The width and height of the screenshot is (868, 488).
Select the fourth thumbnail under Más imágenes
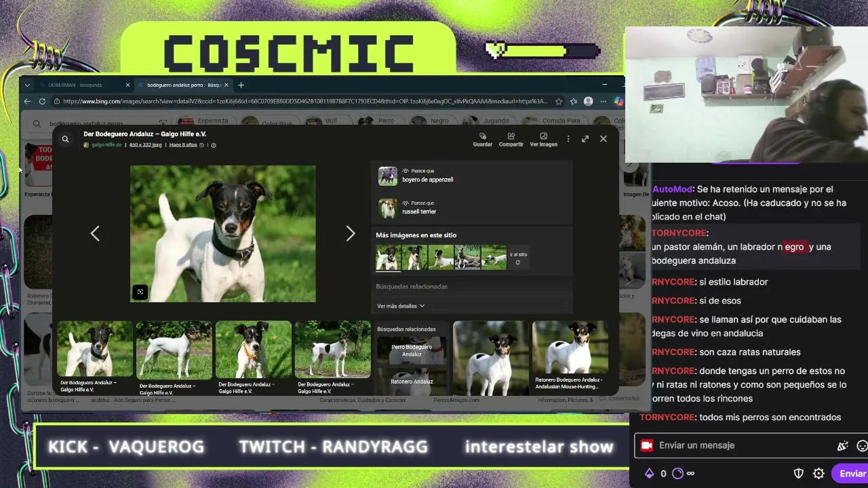click(467, 258)
